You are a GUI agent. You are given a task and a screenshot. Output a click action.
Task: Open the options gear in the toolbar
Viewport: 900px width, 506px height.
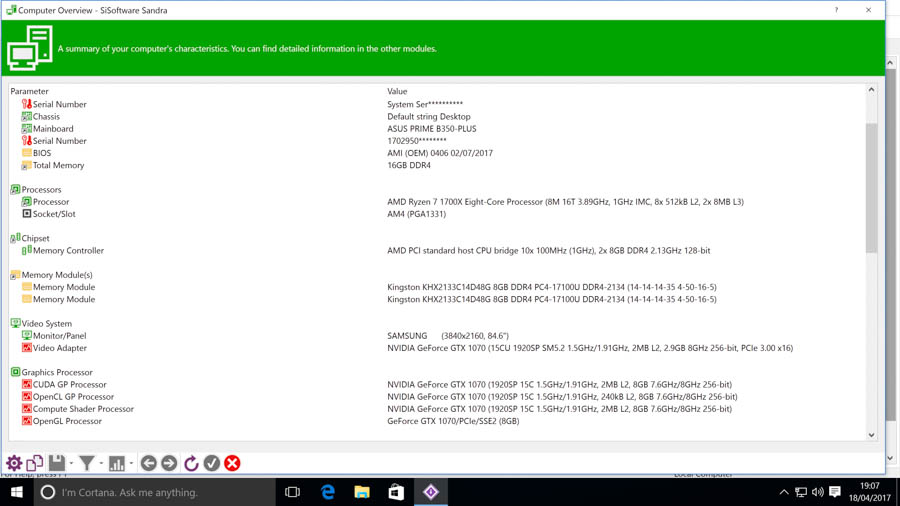click(14, 463)
